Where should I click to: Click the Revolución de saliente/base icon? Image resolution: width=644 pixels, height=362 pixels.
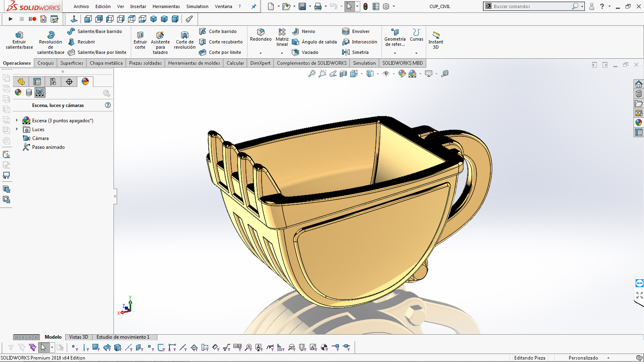point(51,35)
